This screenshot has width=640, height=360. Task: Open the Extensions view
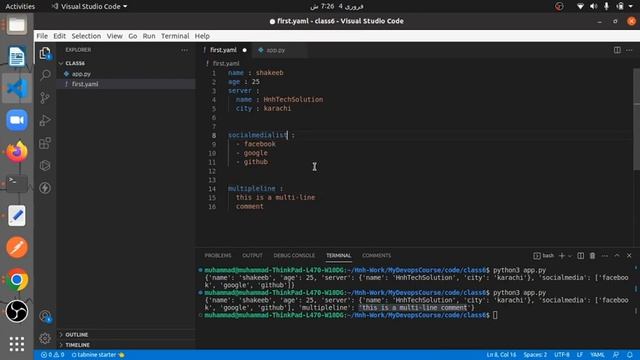[x=45, y=143]
